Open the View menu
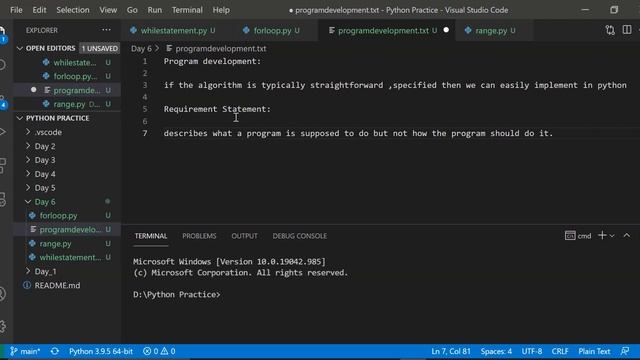This screenshot has width=640, height=360. 108,10
